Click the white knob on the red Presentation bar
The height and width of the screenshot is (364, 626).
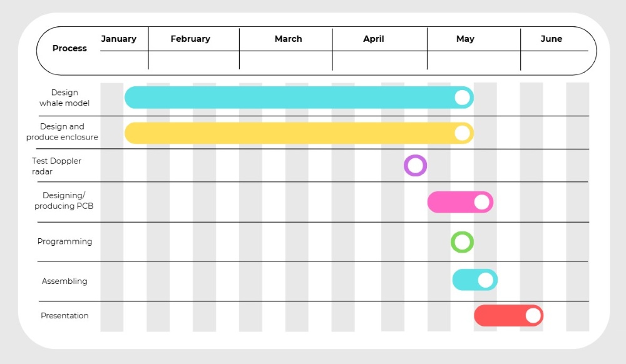point(533,316)
